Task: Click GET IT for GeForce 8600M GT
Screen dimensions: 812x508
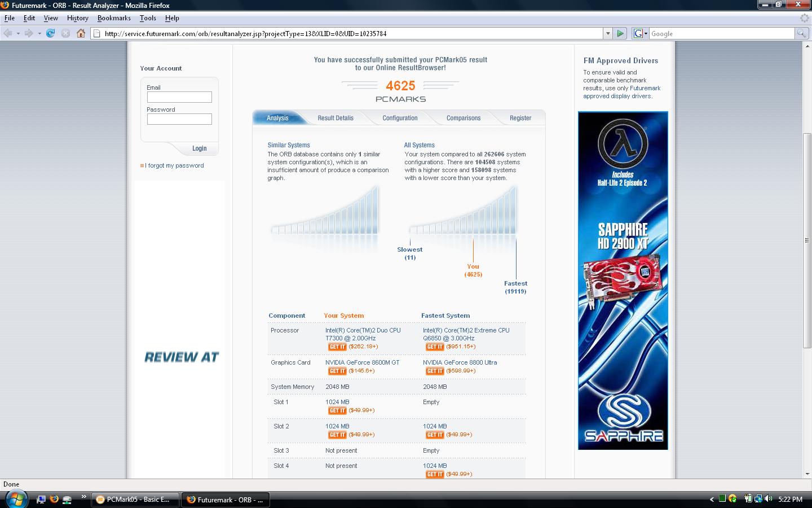Action: (x=337, y=371)
